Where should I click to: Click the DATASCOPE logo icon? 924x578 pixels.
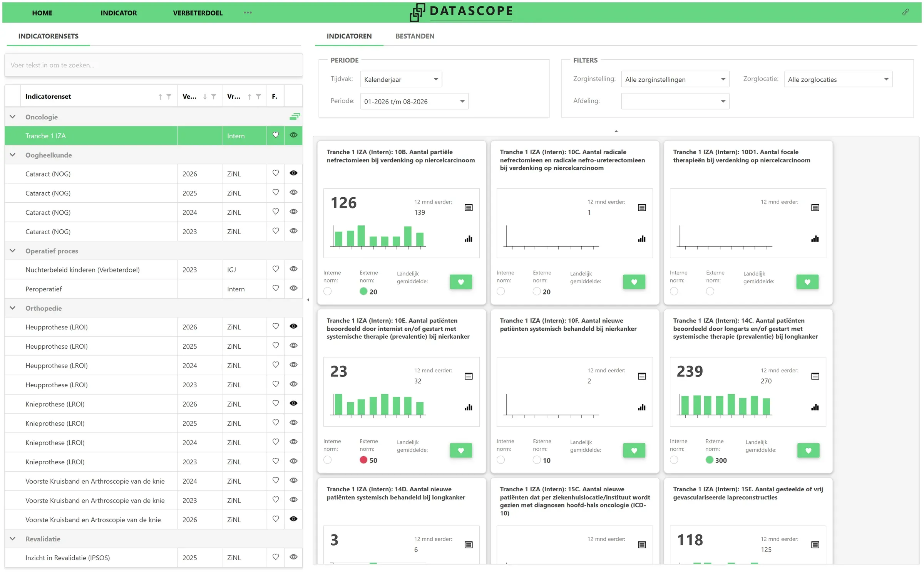417,12
